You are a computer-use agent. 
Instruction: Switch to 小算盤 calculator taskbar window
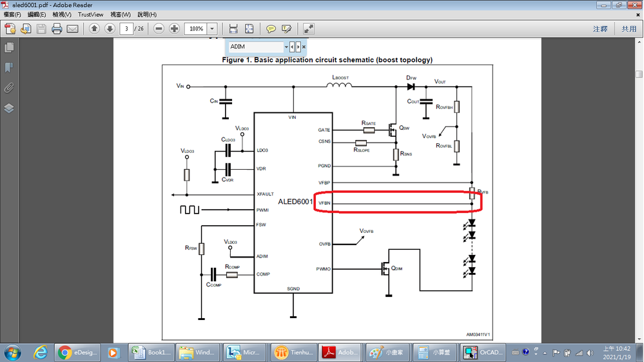pyautogui.click(x=435, y=352)
